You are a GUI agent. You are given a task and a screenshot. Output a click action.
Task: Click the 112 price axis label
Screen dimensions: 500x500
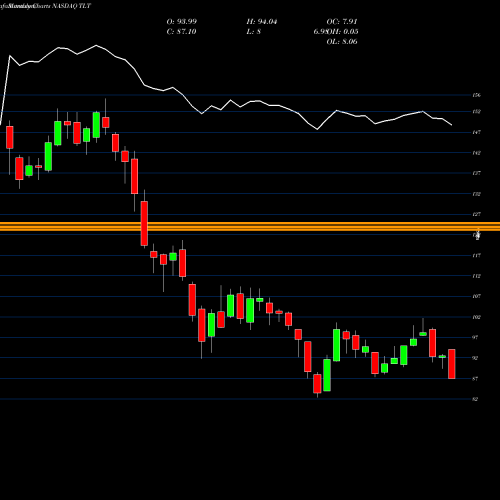click(x=476, y=276)
